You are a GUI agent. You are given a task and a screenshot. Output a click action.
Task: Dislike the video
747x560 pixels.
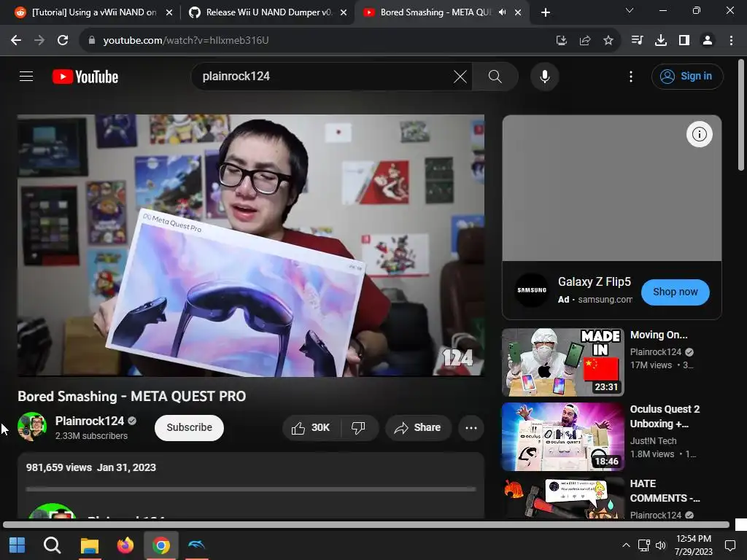[x=359, y=427]
